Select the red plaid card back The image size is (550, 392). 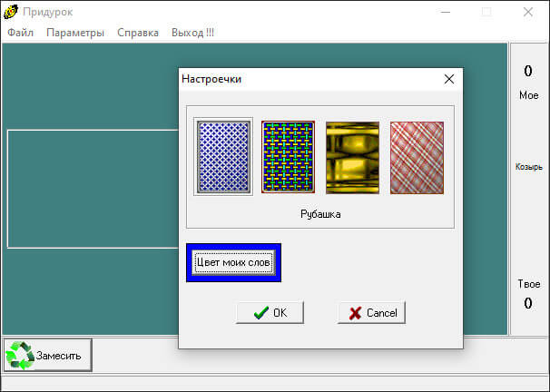click(417, 157)
